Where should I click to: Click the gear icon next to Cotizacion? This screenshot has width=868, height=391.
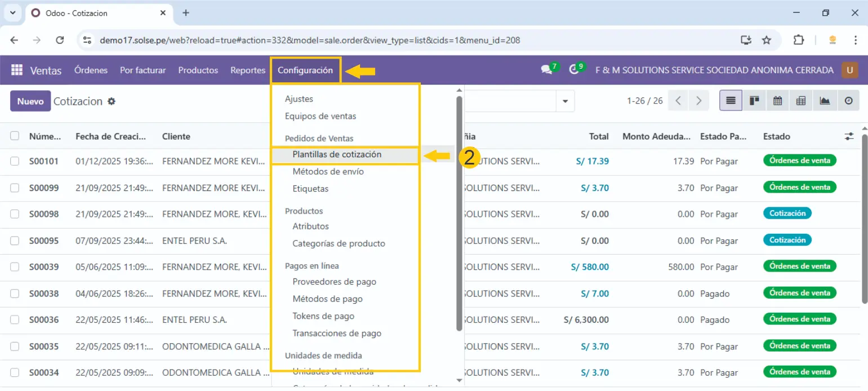pos(112,101)
